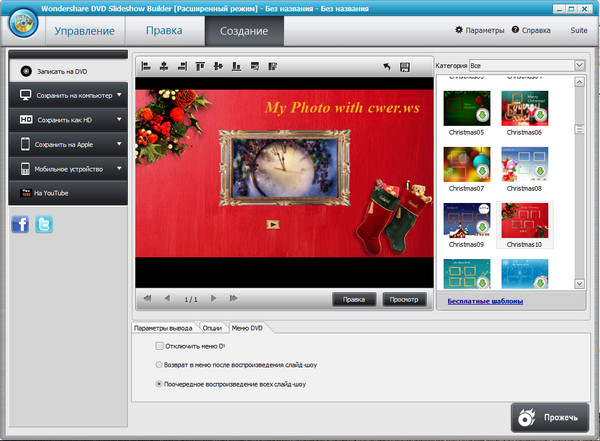Click download arrow on Christmas09 template
This screenshot has height=441, width=600.
(483, 227)
